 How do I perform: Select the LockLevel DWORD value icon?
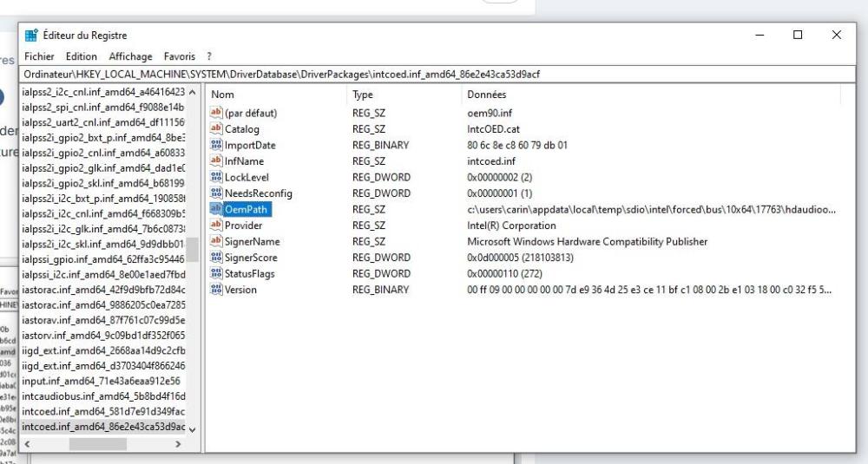click(x=216, y=177)
